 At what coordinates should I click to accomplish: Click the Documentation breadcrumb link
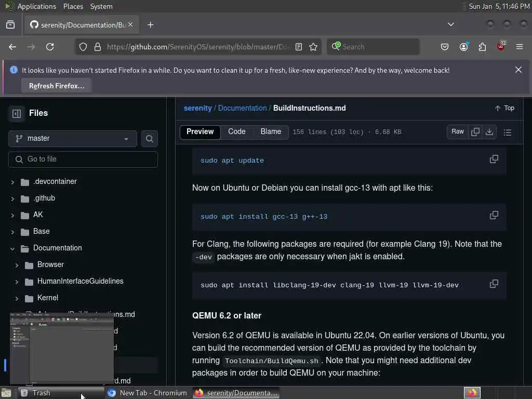(x=242, y=108)
